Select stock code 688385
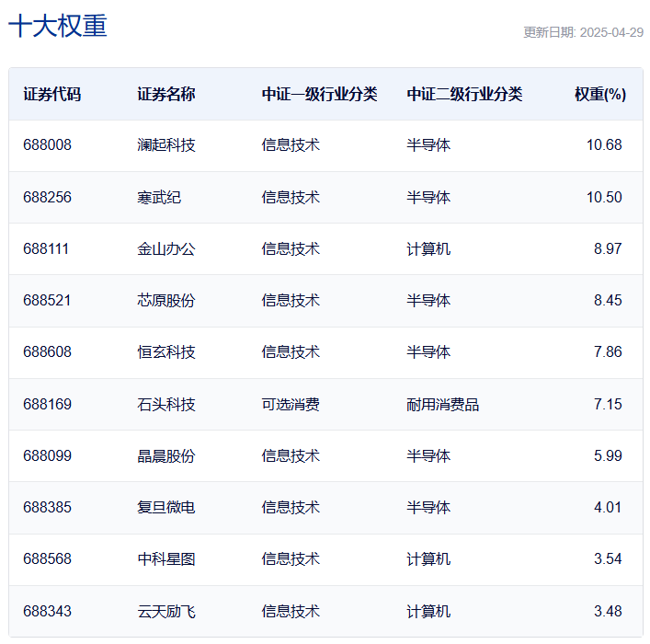 (x=47, y=507)
